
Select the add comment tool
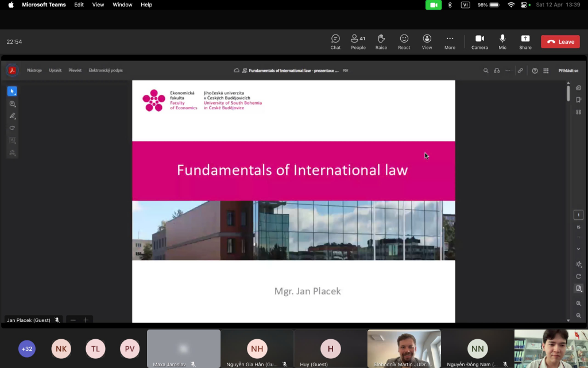click(x=12, y=103)
